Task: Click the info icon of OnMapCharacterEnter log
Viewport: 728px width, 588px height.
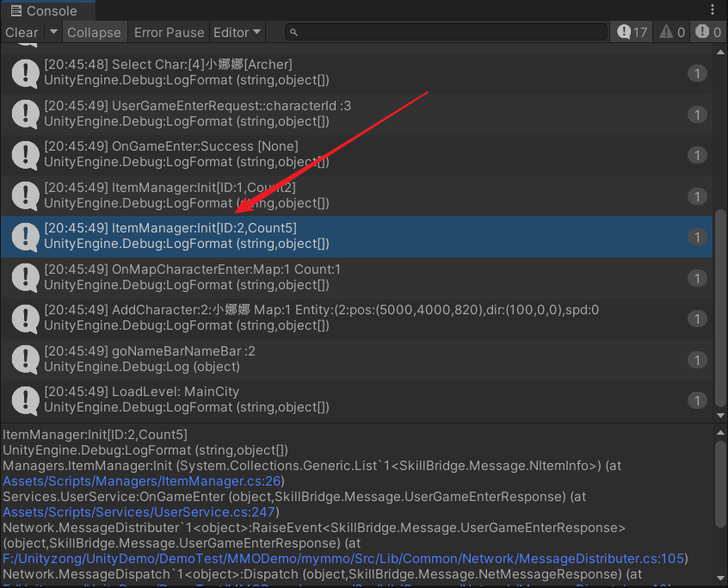Action: tap(24, 277)
